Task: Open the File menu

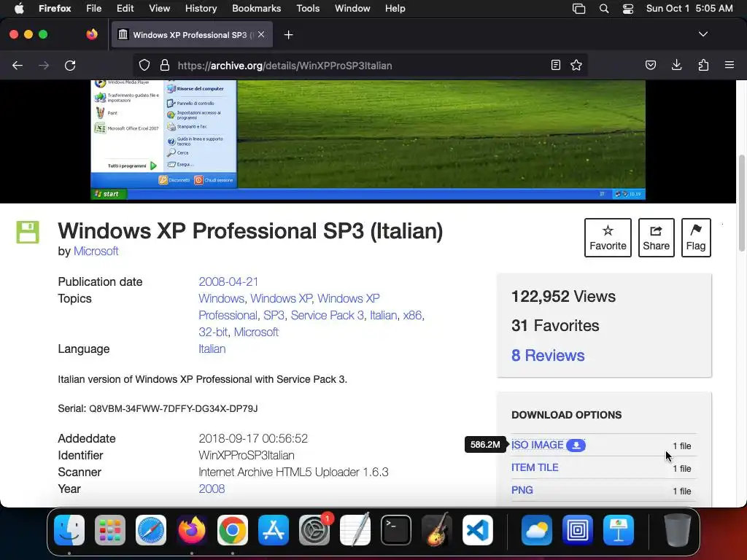Action: [x=94, y=8]
